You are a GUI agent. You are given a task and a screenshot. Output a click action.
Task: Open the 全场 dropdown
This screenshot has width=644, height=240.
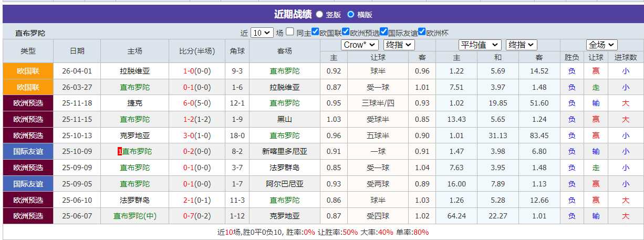point(601,45)
